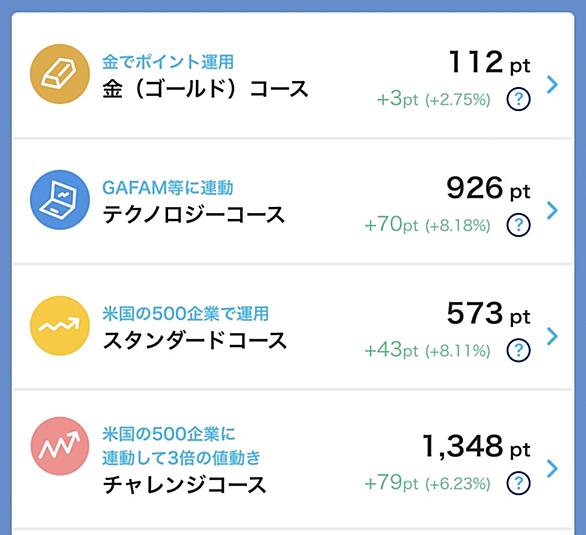Tap the yellow Standard course trend icon
The image size is (586, 535).
60,325
